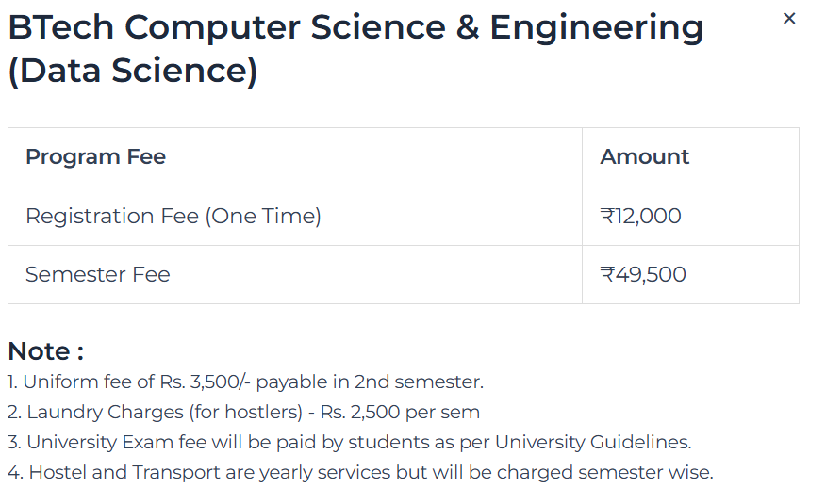Click the Laundry Charges note line
826x504 pixels.
pos(243,413)
